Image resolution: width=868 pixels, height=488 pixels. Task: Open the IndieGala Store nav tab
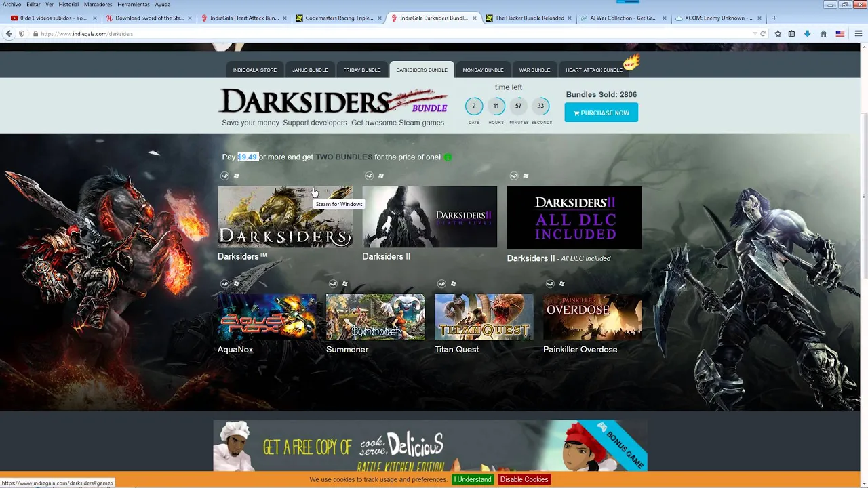click(x=255, y=70)
